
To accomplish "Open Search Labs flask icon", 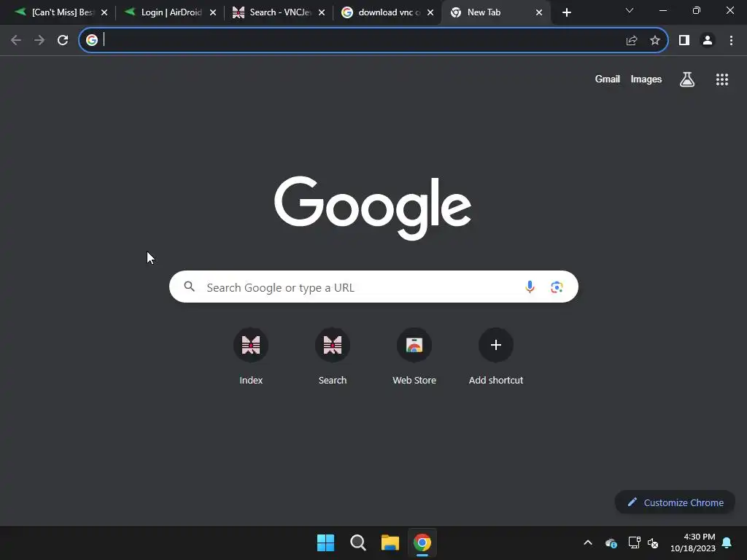I will click(687, 79).
